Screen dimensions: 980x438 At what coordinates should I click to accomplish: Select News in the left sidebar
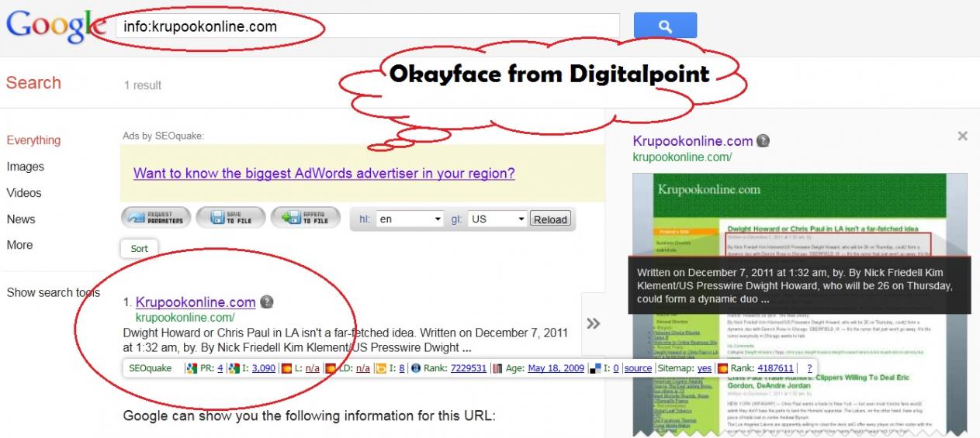click(21, 219)
